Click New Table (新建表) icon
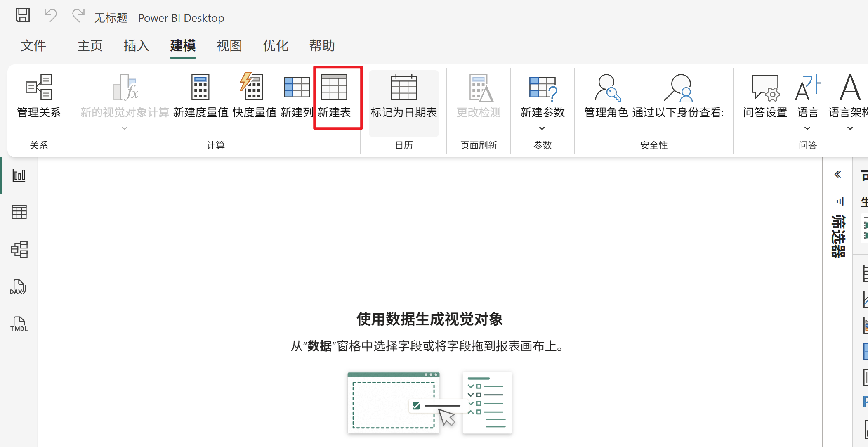 [x=334, y=88]
